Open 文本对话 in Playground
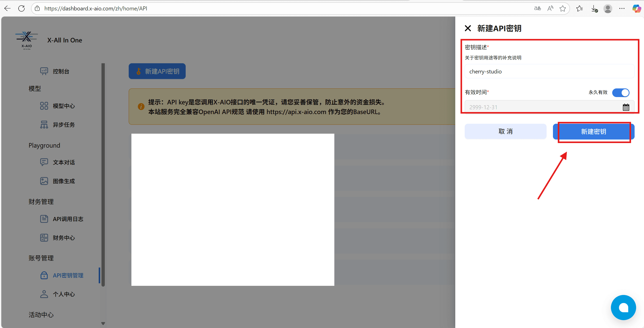Image resolution: width=644 pixels, height=328 pixels. point(64,162)
